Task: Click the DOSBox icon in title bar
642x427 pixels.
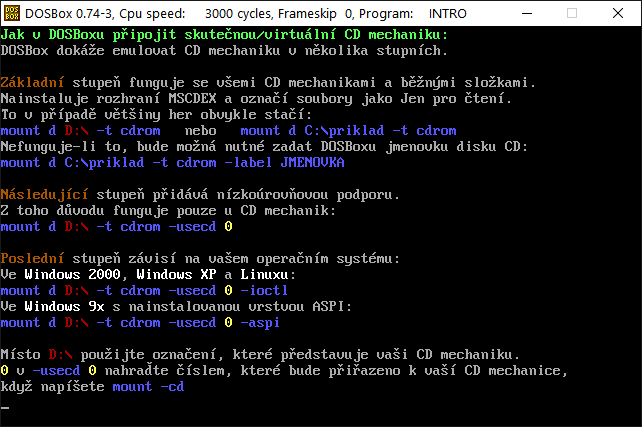Action: (x=11, y=13)
